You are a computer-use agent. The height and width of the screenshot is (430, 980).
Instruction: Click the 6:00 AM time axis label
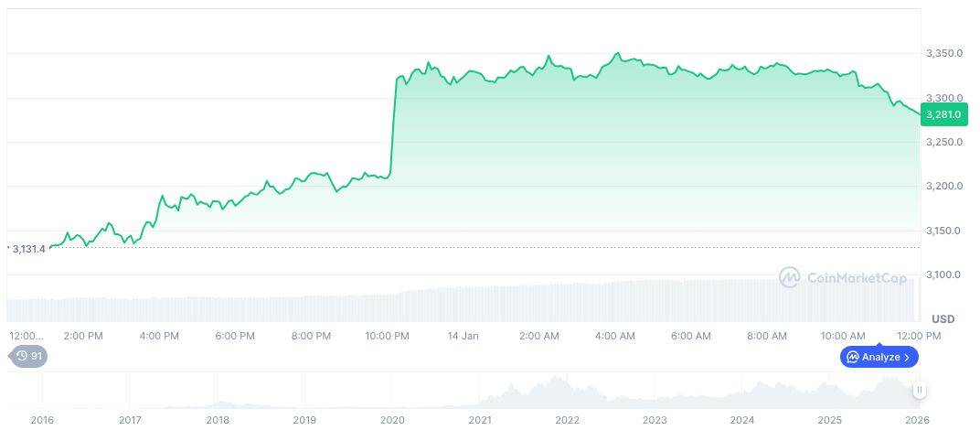(x=691, y=336)
